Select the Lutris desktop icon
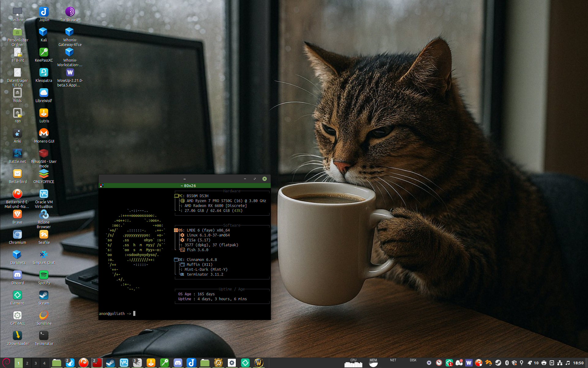 (44, 116)
